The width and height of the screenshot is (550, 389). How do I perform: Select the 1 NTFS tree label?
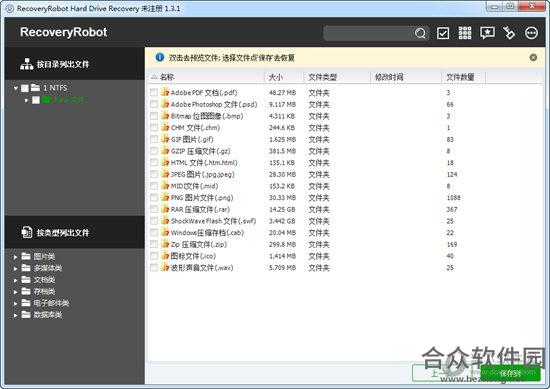tap(55, 88)
